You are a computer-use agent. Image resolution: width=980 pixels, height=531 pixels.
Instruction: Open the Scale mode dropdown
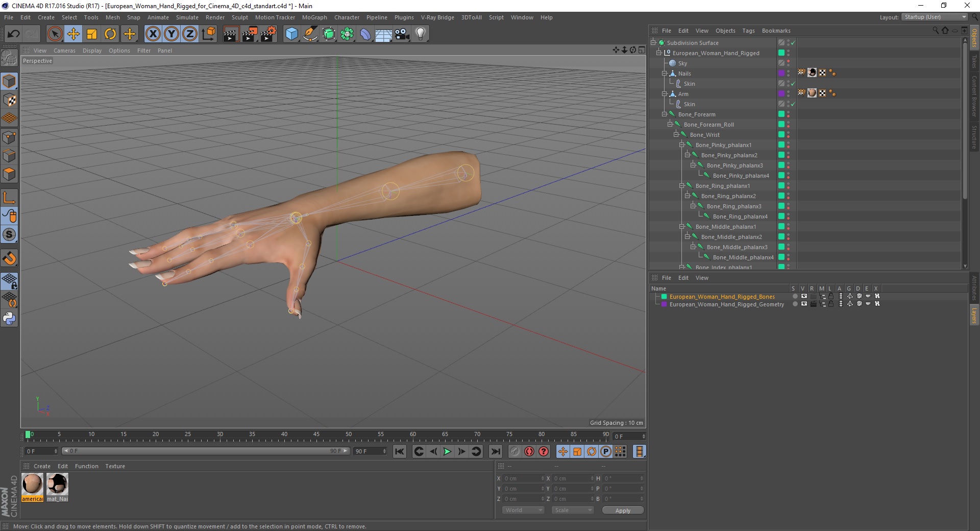click(573, 510)
